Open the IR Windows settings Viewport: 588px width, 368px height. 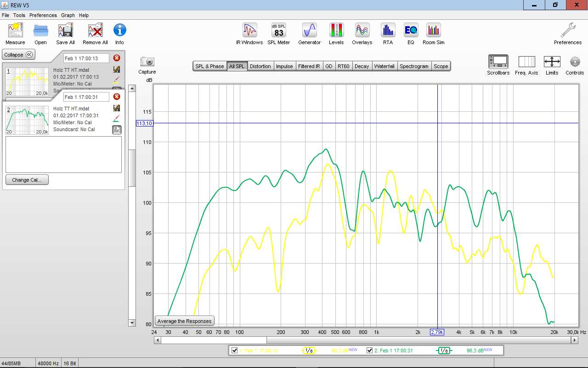[x=249, y=31]
